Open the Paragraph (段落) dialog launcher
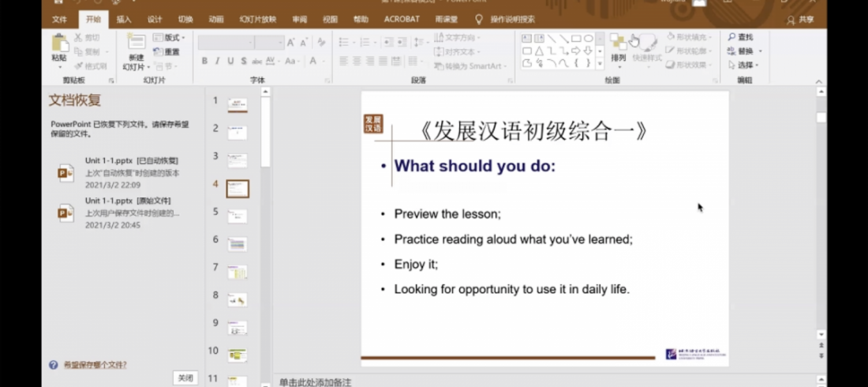Screen dimensions: 868x387 [x=511, y=81]
